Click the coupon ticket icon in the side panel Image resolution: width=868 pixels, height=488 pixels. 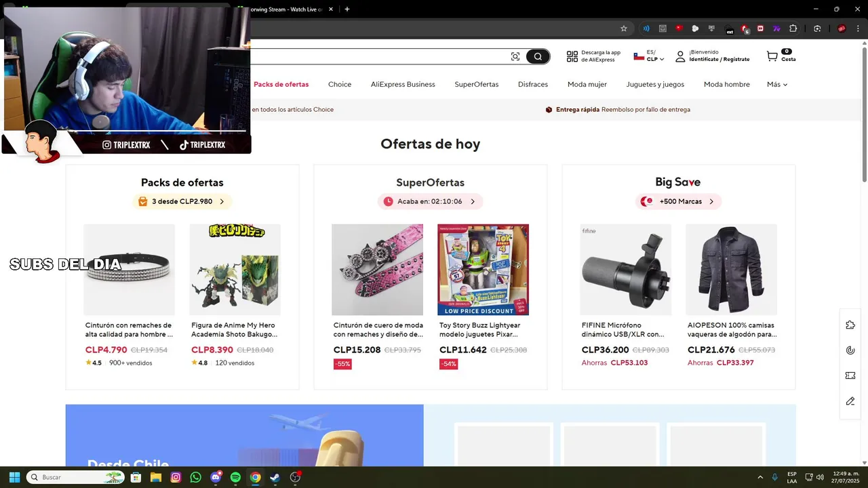(x=850, y=375)
